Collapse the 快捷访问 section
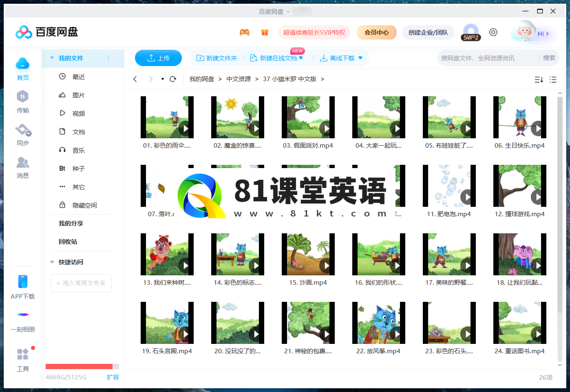Viewport: 570px width, 392px height. [x=52, y=262]
